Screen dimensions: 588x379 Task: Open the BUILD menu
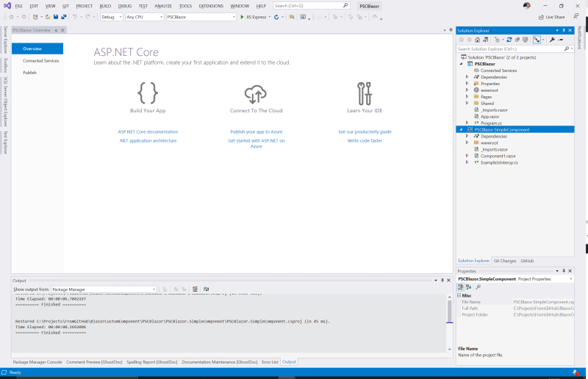pos(105,6)
